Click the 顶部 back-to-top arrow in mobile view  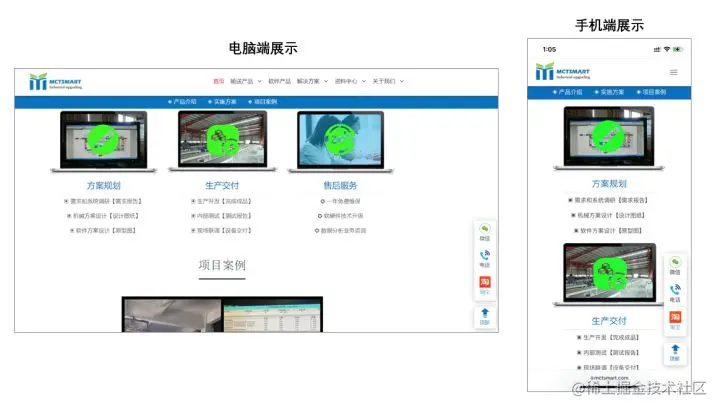(x=675, y=349)
